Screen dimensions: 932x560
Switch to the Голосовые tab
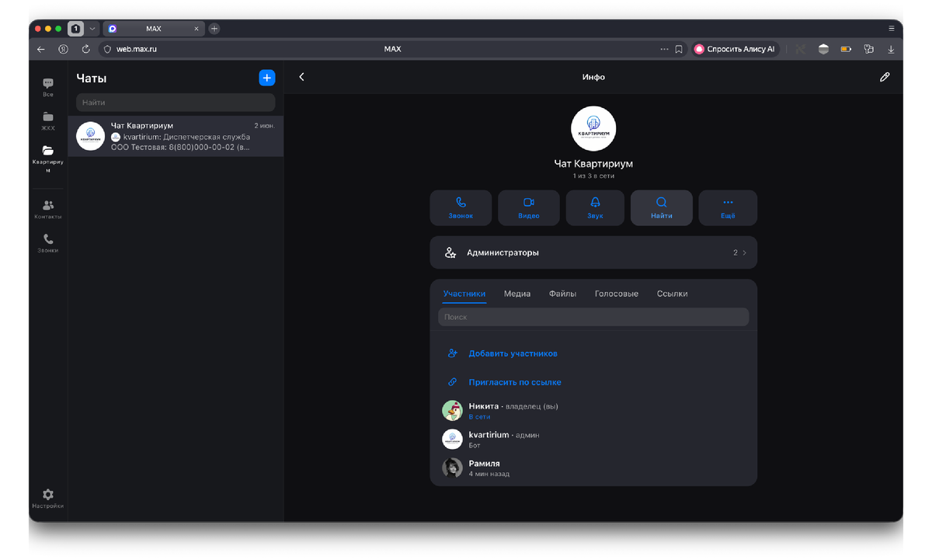(x=617, y=294)
